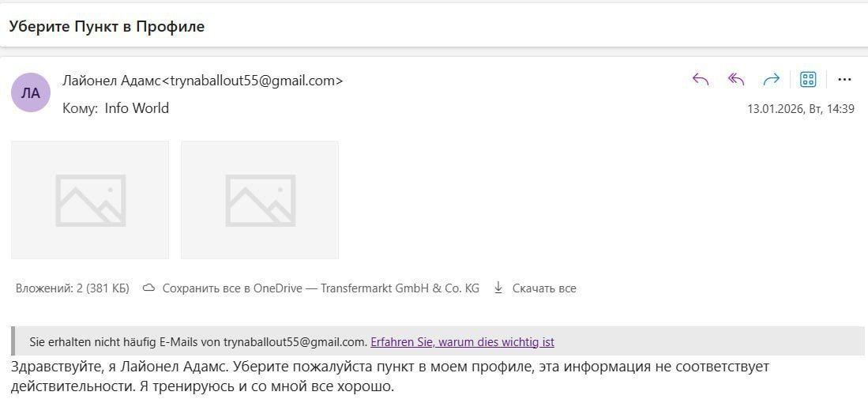This screenshot has height=418, width=868.
Task: Forward this email with the arrow icon
Action: click(772, 79)
